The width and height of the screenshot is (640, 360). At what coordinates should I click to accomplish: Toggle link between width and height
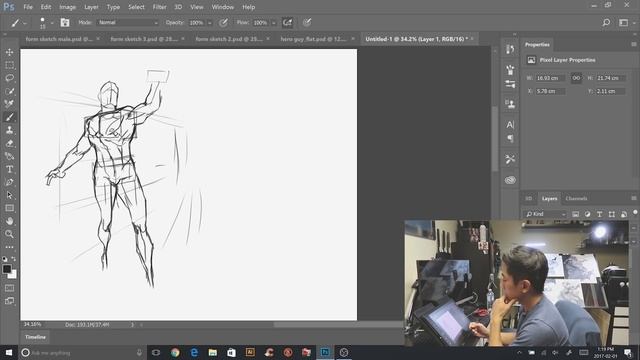coord(576,78)
